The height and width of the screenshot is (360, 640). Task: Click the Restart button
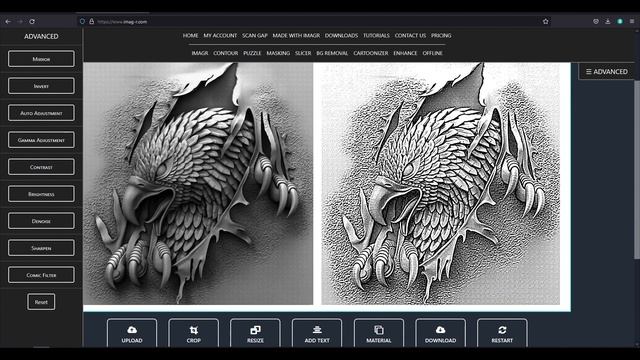(x=502, y=333)
